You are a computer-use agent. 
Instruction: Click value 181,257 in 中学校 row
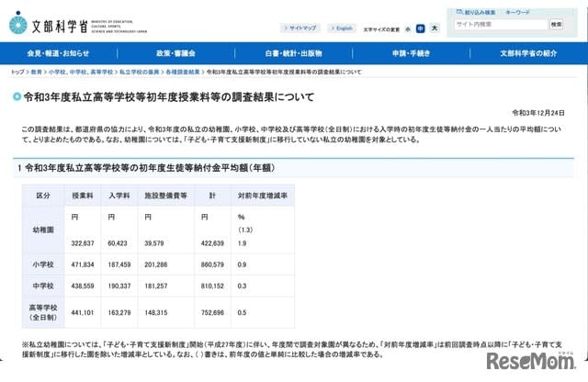click(x=156, y=286)
